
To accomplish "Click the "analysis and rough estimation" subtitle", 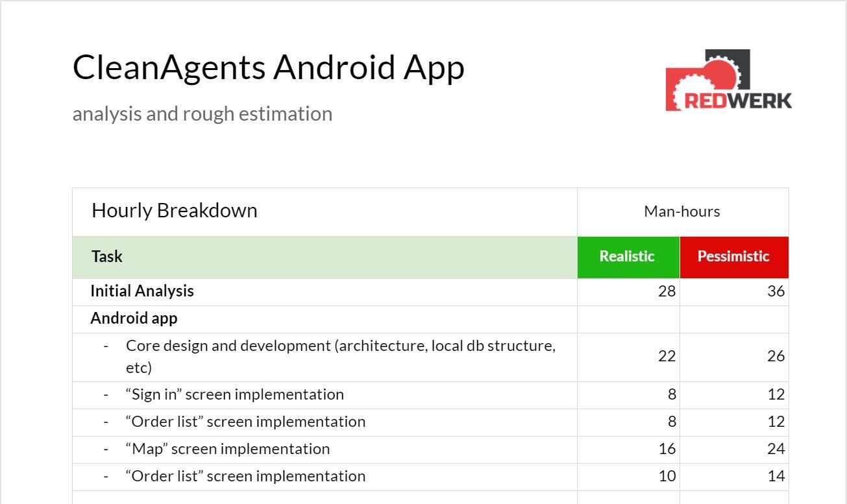I will tap(202, 114).
